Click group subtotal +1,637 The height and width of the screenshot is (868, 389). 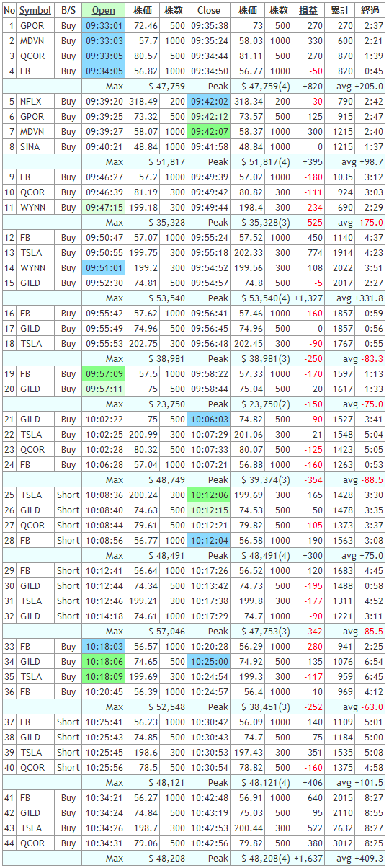pos(308,859)
